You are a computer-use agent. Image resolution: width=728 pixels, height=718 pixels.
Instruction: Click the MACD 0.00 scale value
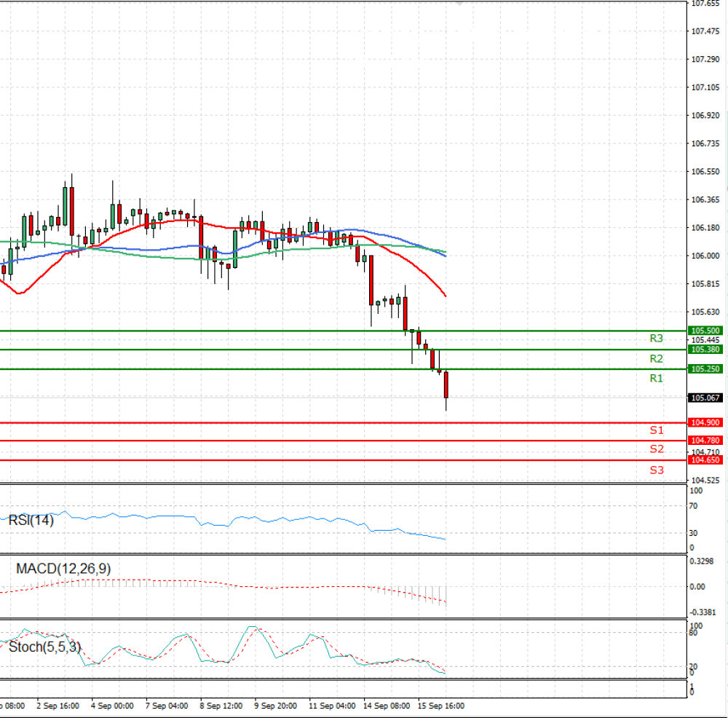[x=697, y=587]
